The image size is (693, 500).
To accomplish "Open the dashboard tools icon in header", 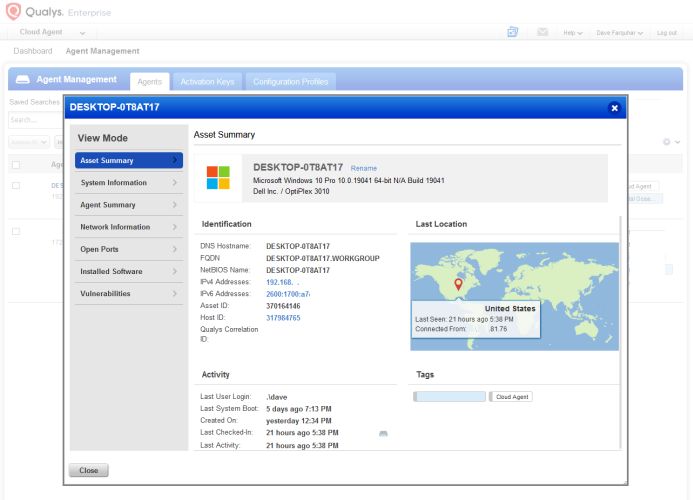I will [x=512, y=32].
